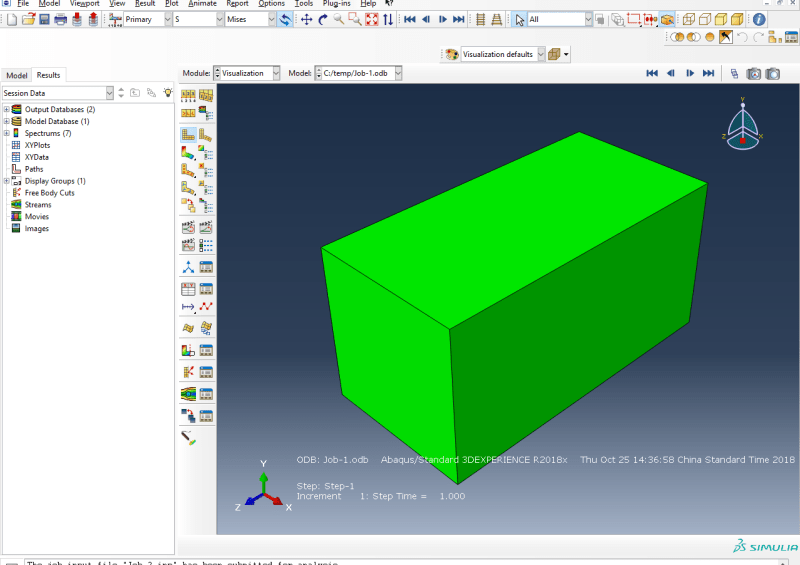Enable filled render style

tap(721, 19)
